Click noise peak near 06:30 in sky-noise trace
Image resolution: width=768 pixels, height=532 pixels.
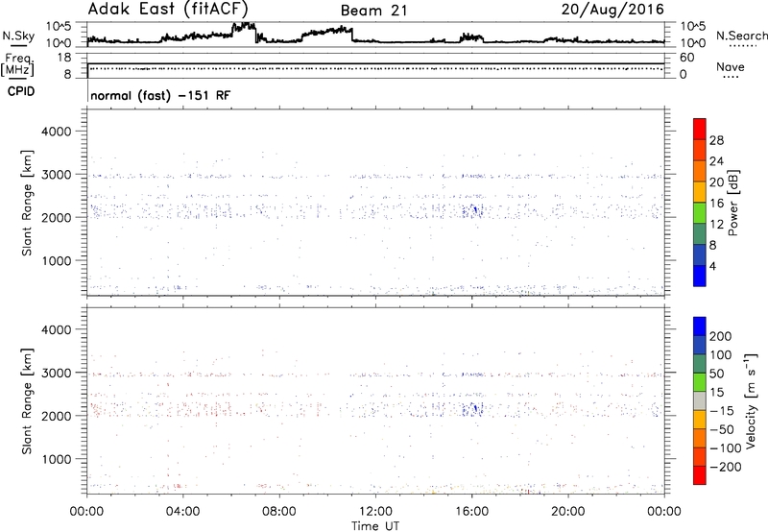[244, 26]
